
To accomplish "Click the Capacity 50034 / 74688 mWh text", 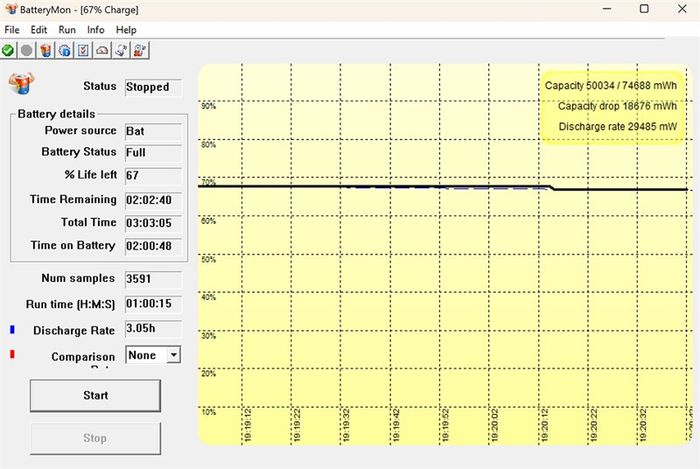I will point(611,86).
